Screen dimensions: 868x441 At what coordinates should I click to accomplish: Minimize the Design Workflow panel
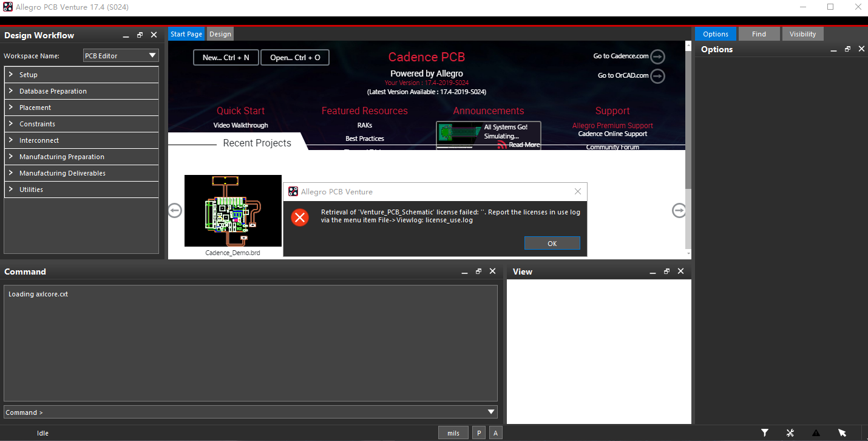coord(126,35)
